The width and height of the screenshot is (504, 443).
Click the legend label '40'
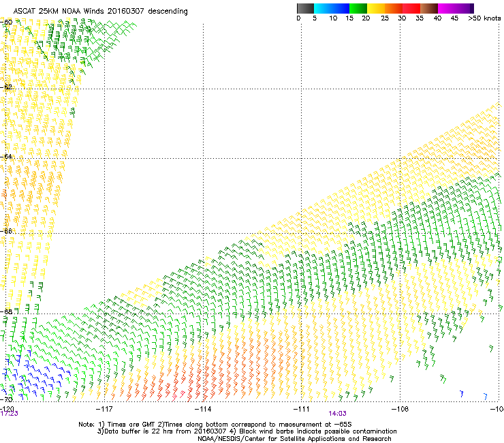point(437,18)
